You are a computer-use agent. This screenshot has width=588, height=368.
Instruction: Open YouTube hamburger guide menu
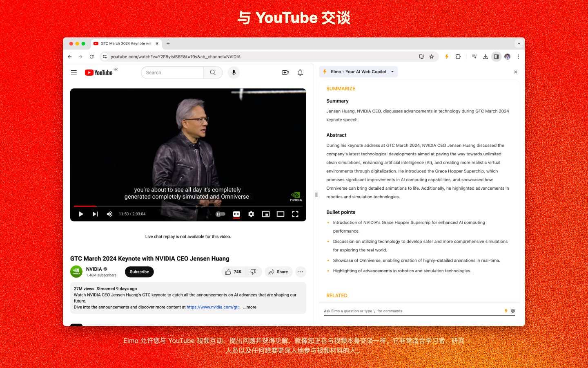(x=74, y=72)
